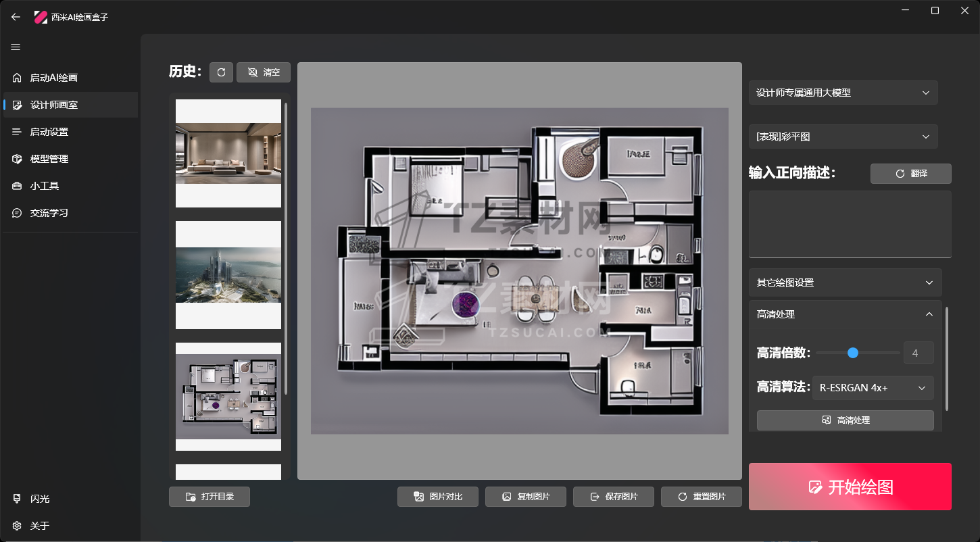Open 关于 about page
Viewport: 980px width, 542px height.
tap(70, 526)
